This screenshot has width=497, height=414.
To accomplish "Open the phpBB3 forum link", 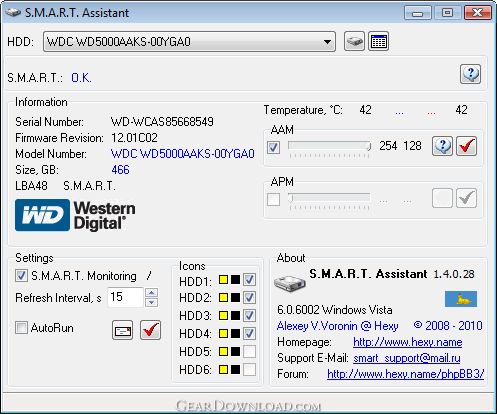I will click(x=405, y=374).
